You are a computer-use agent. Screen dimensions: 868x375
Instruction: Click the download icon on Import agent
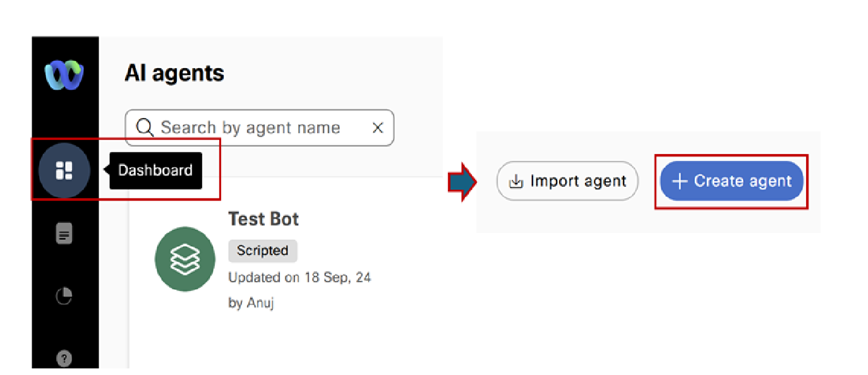517,182
